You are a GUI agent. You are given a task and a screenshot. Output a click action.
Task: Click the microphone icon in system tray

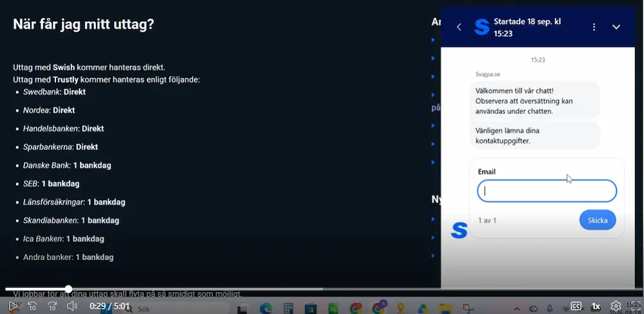click(549, 309)
